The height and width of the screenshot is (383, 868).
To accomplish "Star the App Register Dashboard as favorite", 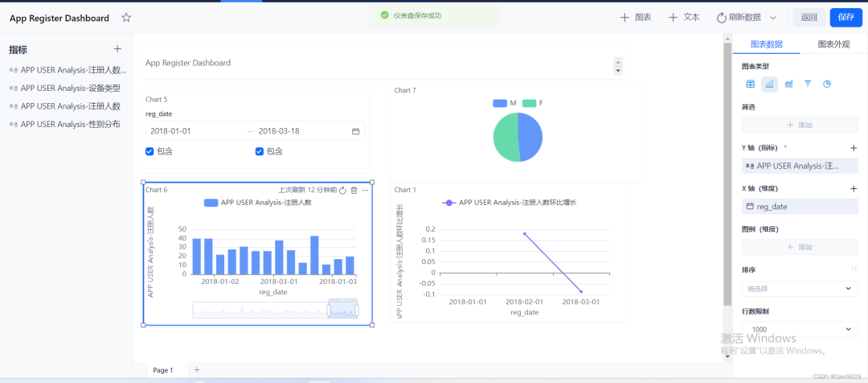I will tap(126, 18).
